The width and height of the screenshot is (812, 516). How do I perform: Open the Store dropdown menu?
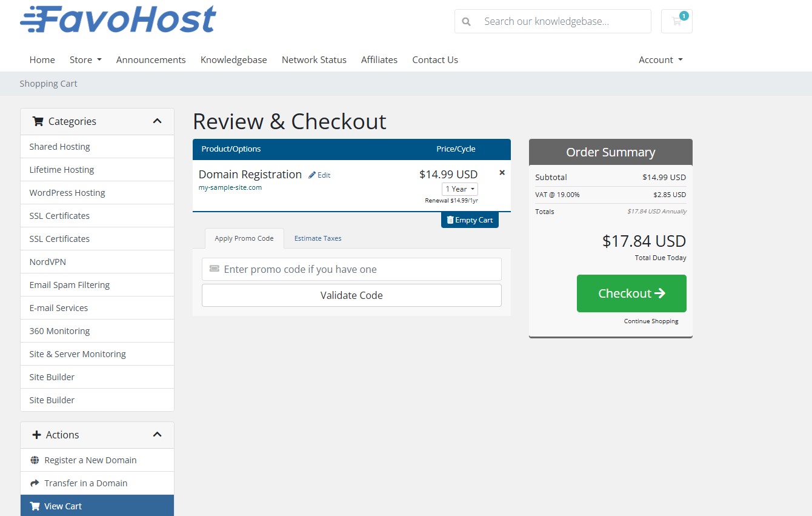click(85, 59)
